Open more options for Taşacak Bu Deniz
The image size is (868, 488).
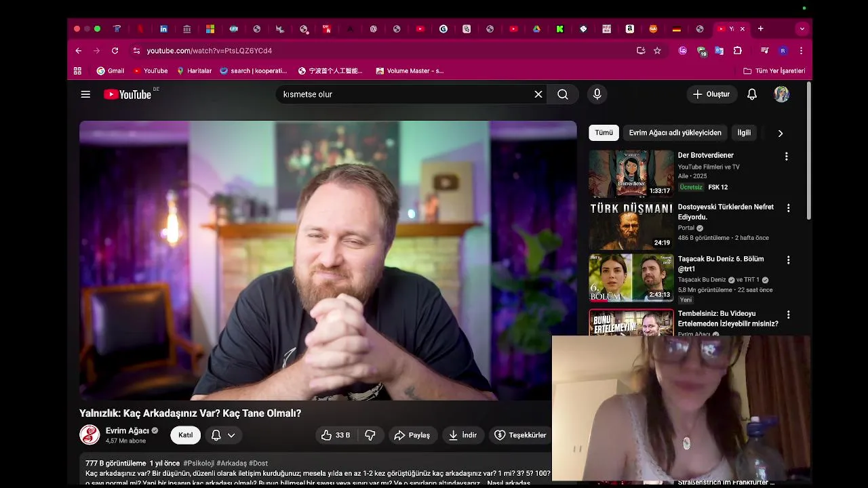click(788, 260)
